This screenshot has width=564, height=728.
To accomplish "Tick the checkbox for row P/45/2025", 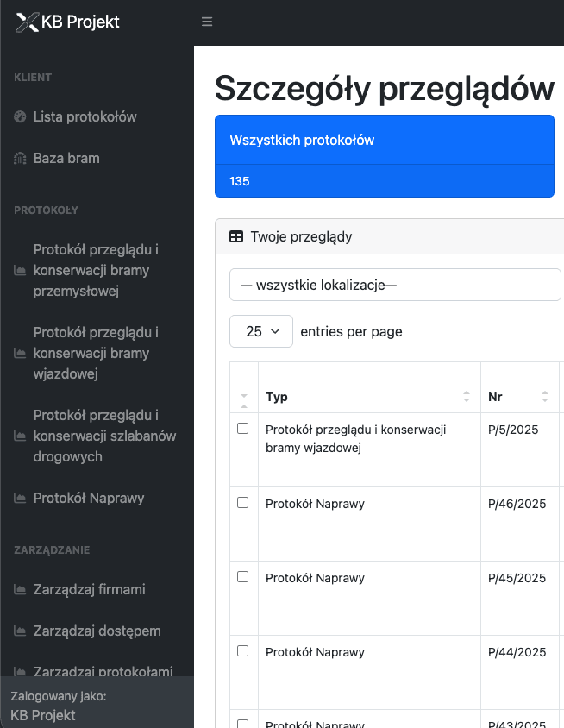I will pyautogui.click(x=242, y=577).
